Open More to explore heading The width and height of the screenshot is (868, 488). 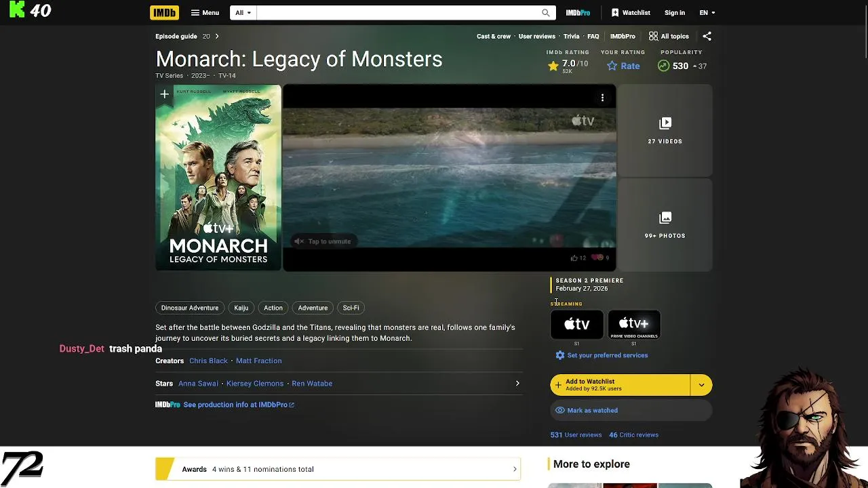pyautogui.click(x=591, y=464)
